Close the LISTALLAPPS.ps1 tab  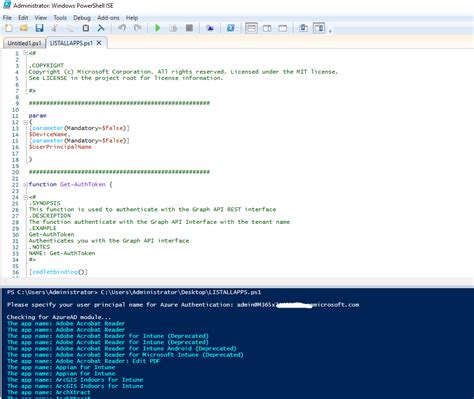[x=99, y=43]
